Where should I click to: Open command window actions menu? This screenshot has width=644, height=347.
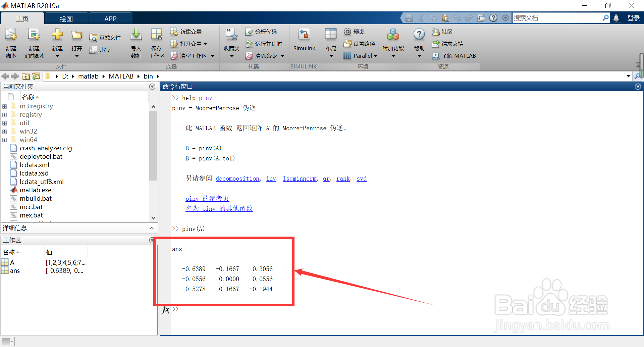(x=638, y=87)
